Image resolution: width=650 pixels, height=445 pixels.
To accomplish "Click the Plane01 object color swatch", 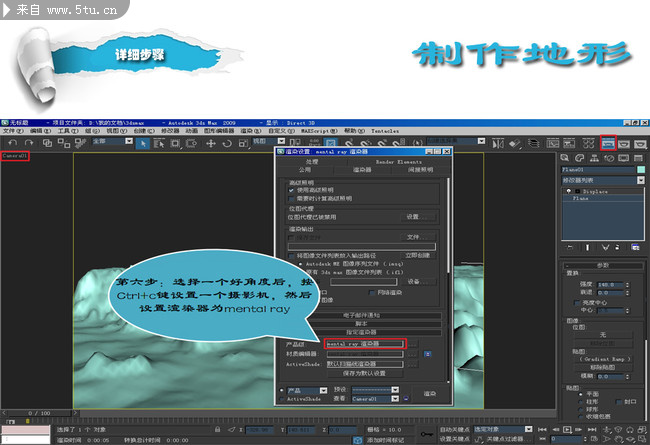I will (641, 170).
